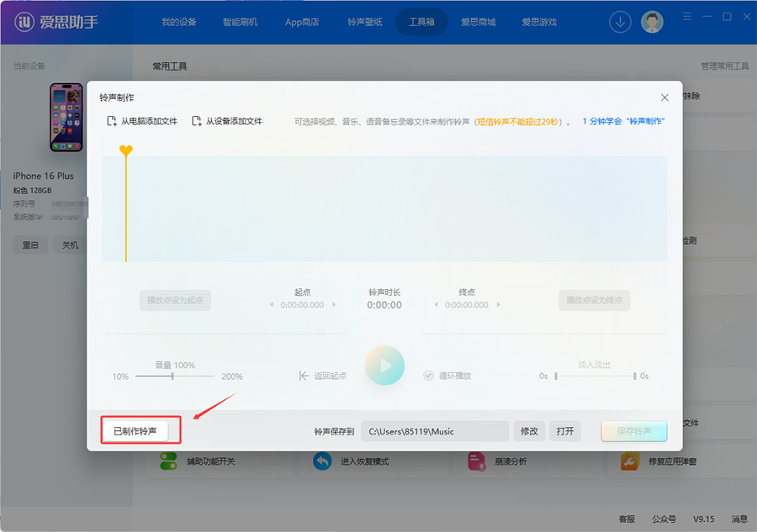
Task: Select the 工具箱 tab
Action: (421, 22)
